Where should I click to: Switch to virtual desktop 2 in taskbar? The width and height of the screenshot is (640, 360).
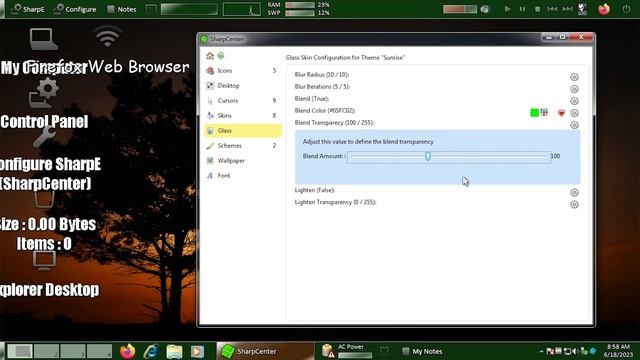[46, 351]
